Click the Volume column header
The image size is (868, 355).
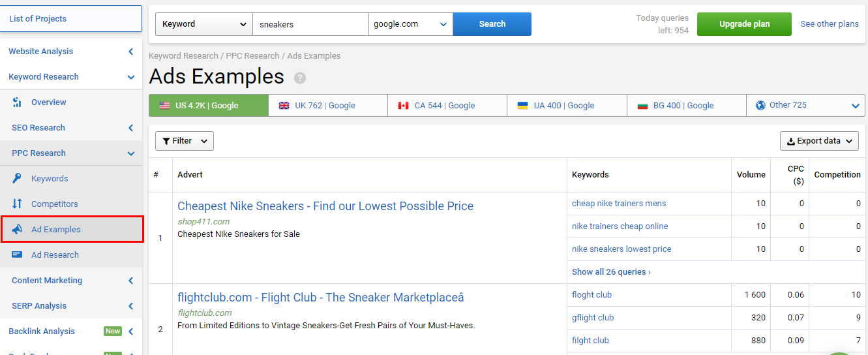point(751,175)
